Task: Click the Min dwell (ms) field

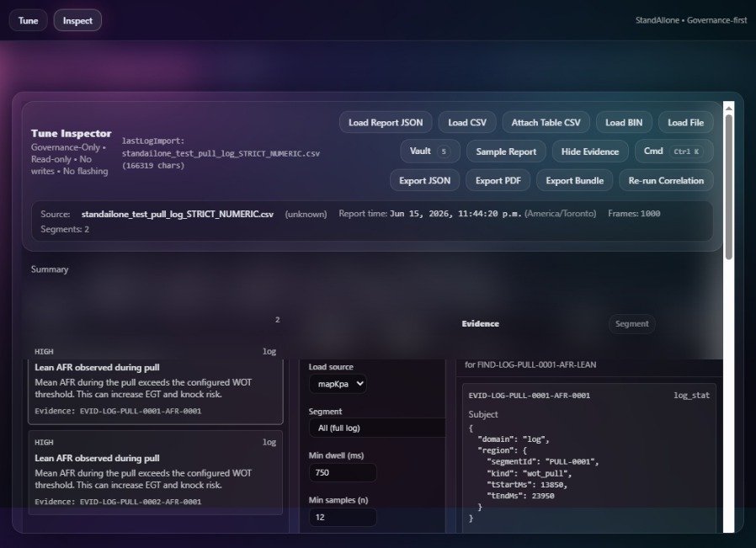Action: pos(343,473)
